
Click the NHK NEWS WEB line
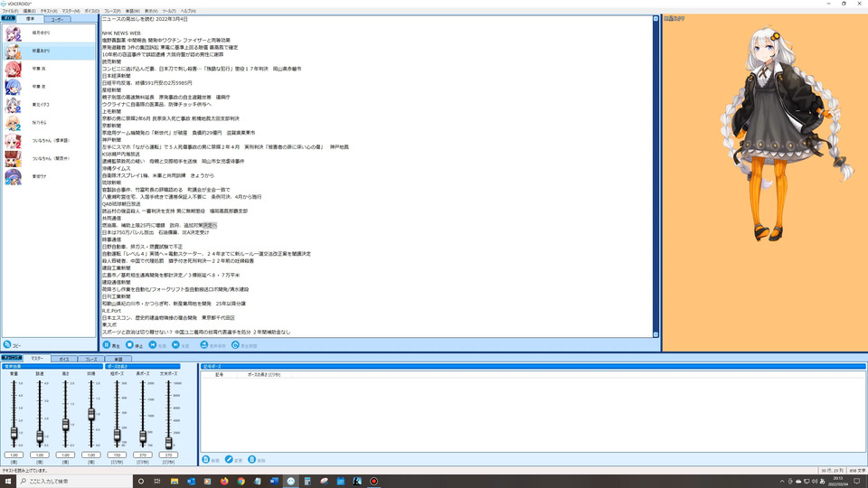(x=121, y=33)
